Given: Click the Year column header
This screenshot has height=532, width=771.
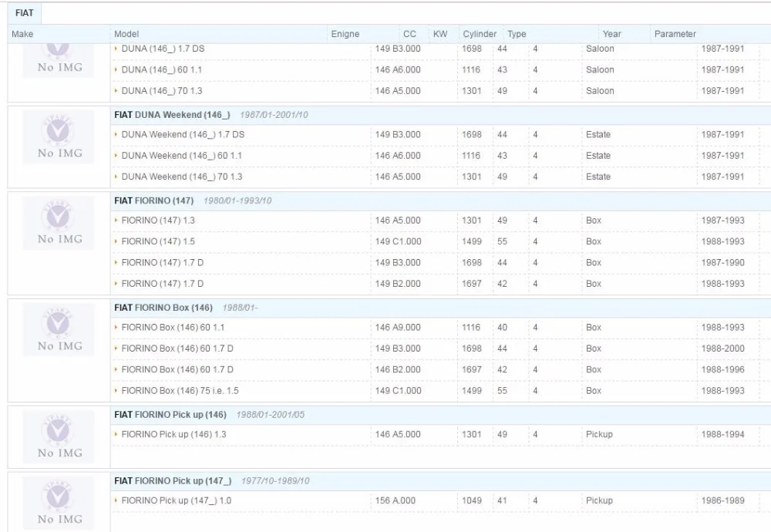Looking at the screenshot, I should click(x=611, y=34).
